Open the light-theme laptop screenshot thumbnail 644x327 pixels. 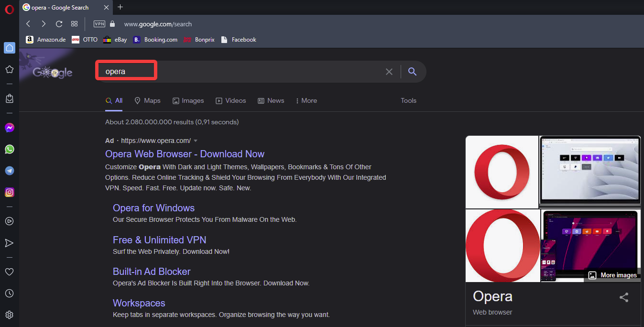(x=590, y=172)
